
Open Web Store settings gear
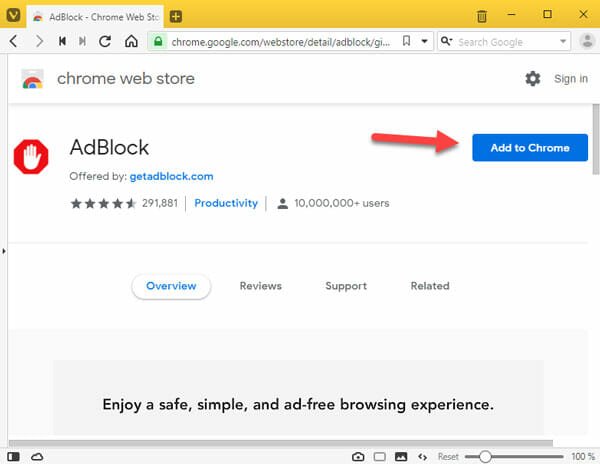click(533, 78)
